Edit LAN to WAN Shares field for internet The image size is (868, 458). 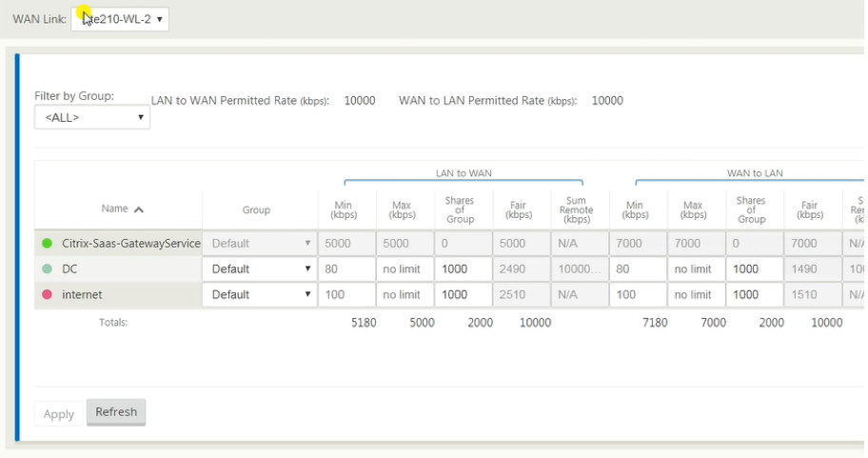[464, 294]
